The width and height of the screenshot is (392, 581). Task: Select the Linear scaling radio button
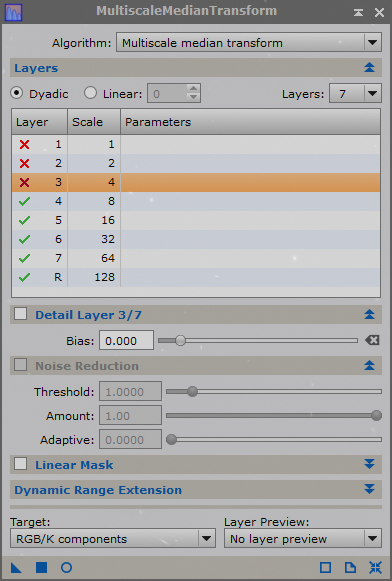(x=90, y=93)
